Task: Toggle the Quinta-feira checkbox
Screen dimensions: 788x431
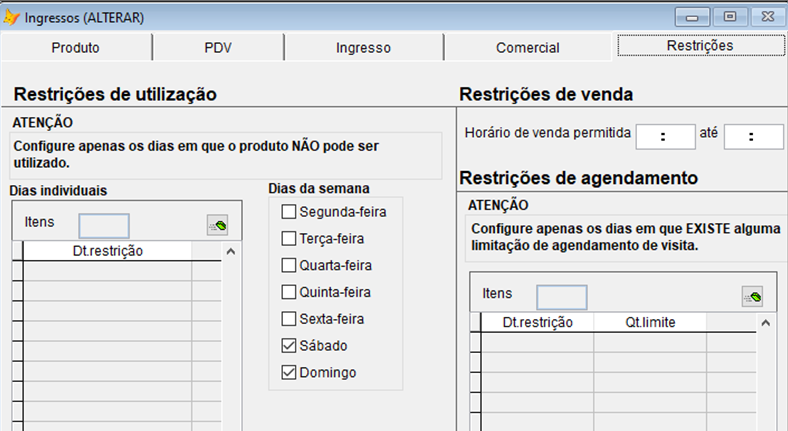Action: pyautogui.click(x=288, y=292)
